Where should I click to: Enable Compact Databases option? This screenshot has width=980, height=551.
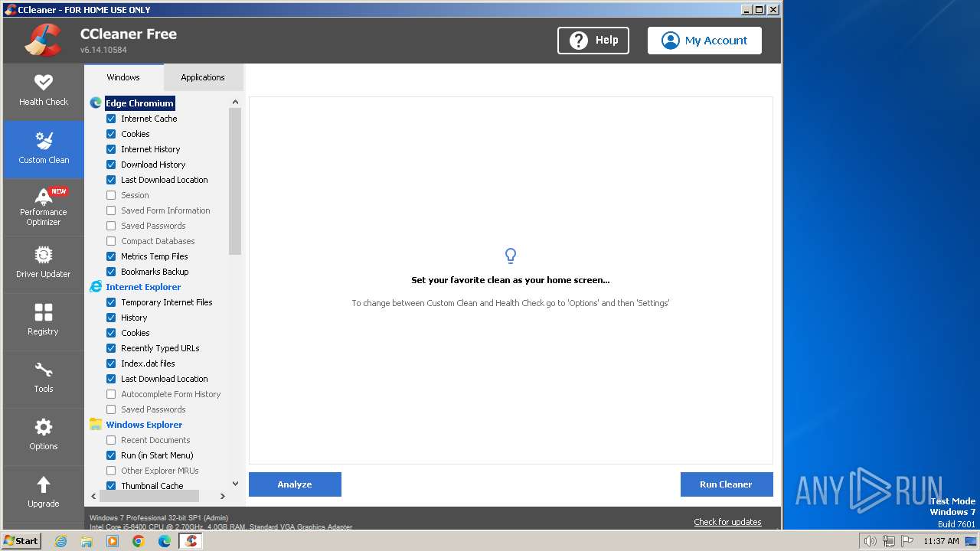pos(111,241)
